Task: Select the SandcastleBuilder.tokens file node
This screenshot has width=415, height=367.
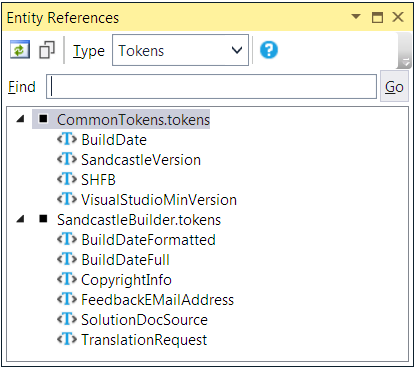Action: click(139, 220)
